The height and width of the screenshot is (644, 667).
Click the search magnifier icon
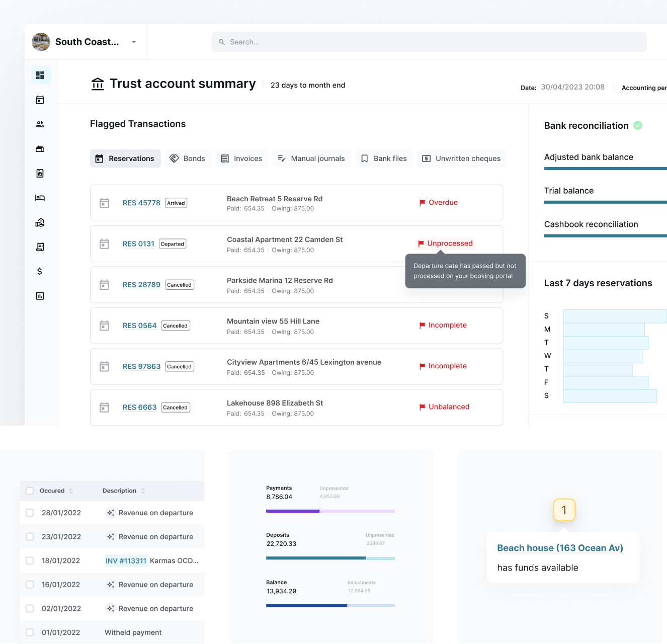coord(222,42)
